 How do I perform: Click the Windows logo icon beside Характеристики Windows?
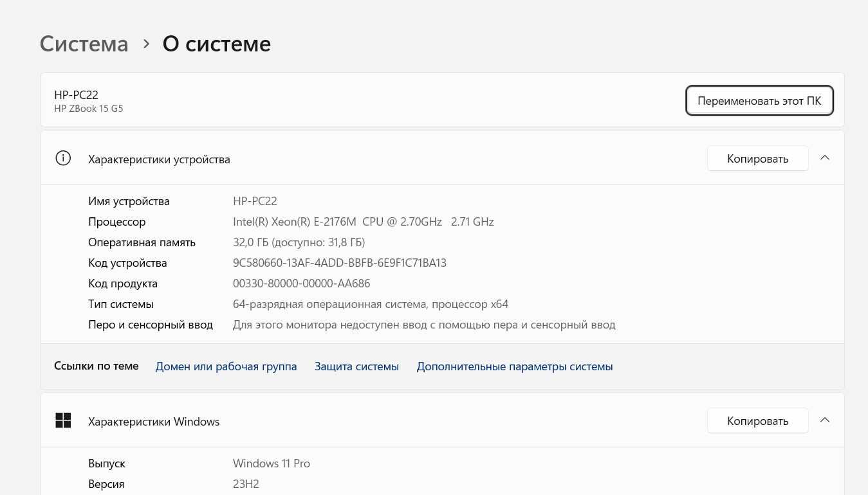(63, 421)
